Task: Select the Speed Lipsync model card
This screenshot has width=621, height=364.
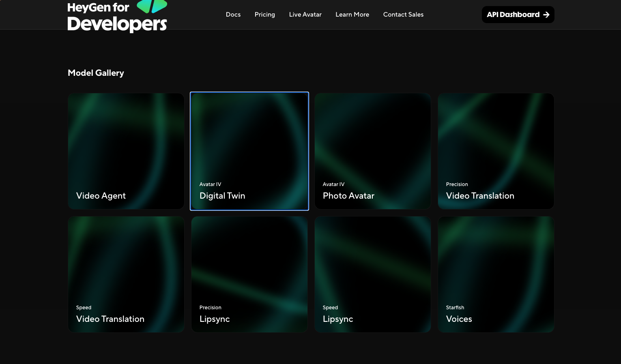Action: coord(372,274)
